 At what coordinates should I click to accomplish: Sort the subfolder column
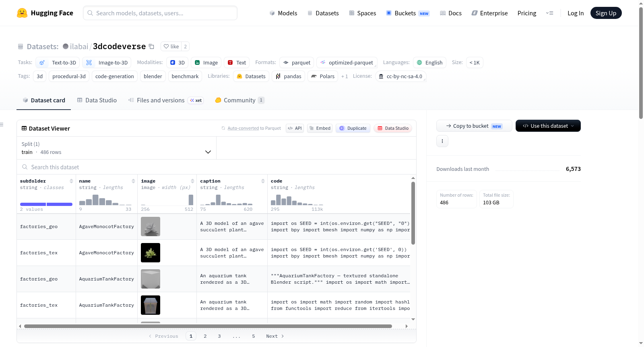tap(71, 181)
